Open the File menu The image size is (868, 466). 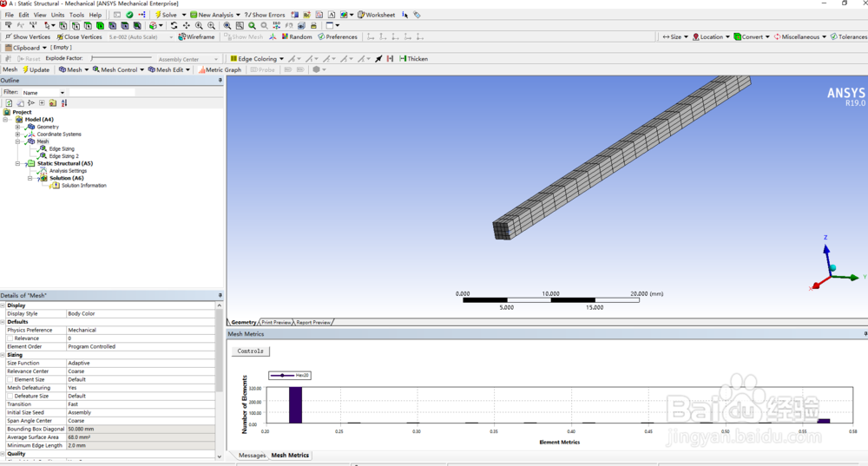pos(10,15)
